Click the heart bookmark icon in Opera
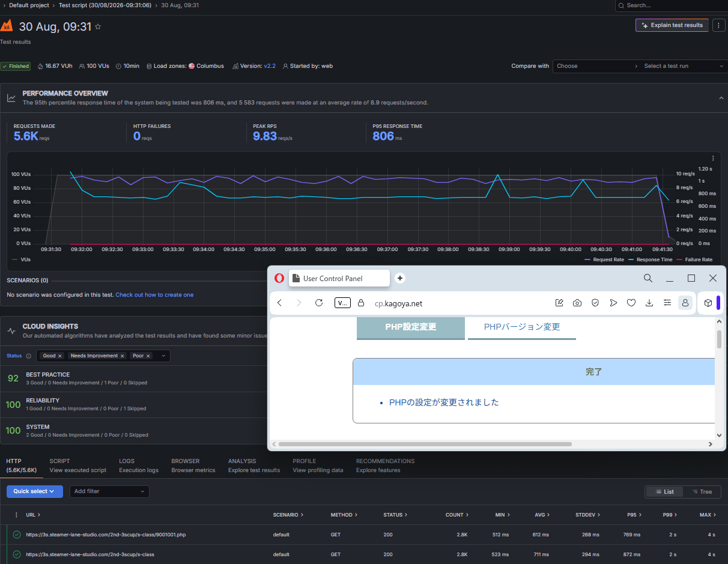Image resolution: width=728 pixels, height=564 pixels. point(631,303)
